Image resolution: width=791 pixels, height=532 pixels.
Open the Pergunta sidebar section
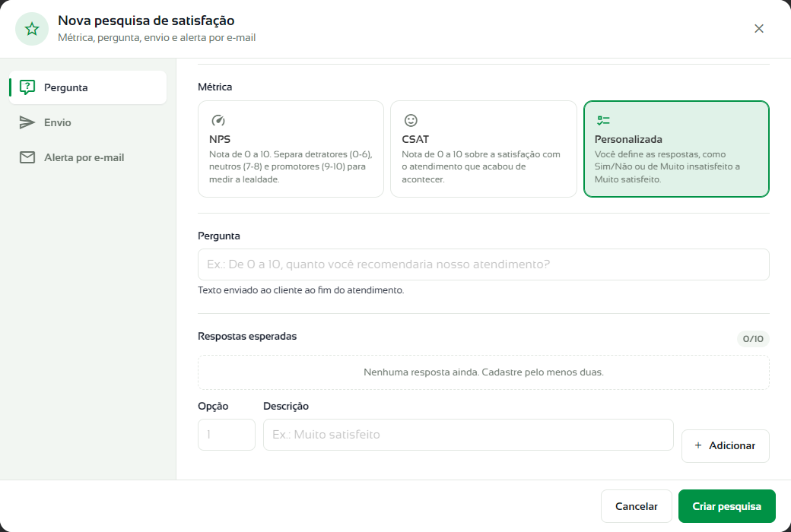click(87, 87)
